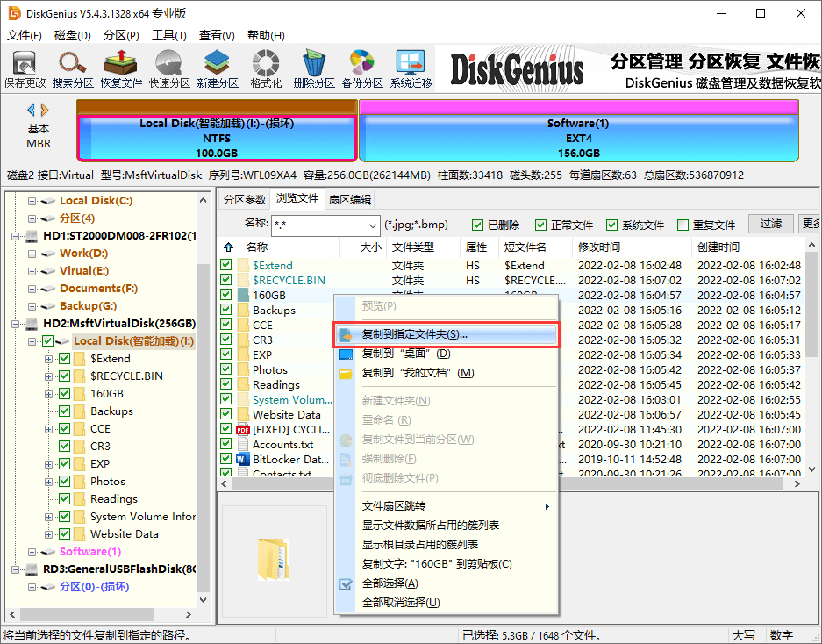This screenshot has height=644, width=822.
Task: Open the name filter *.* dropdown
Action: pos(372,226)
